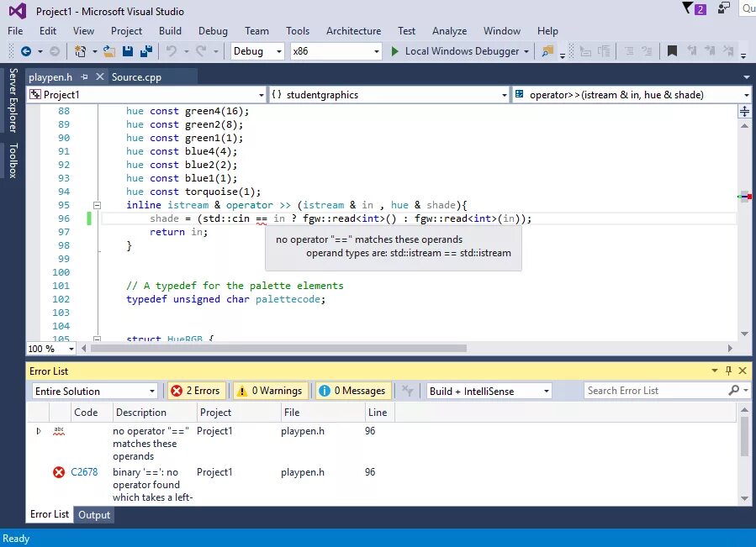
Task: Open the Analyze menu
Action: pyautogui.click(x=449, y=31)
